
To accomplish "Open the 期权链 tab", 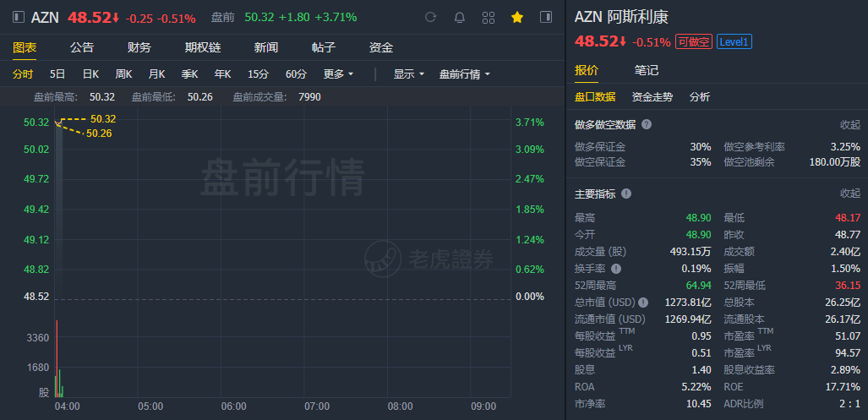I will [203, 47].
